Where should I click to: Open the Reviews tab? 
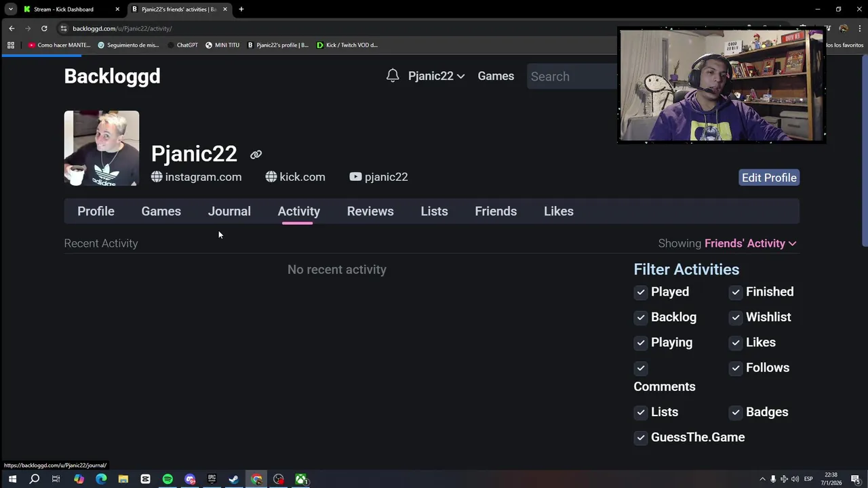370,211
